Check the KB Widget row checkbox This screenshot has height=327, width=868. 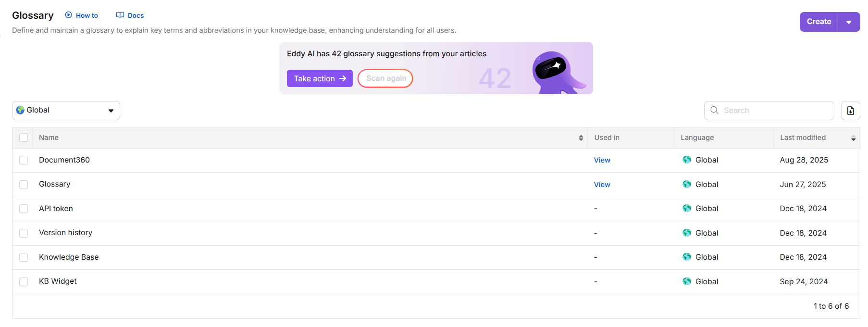(x=24, y=282)
